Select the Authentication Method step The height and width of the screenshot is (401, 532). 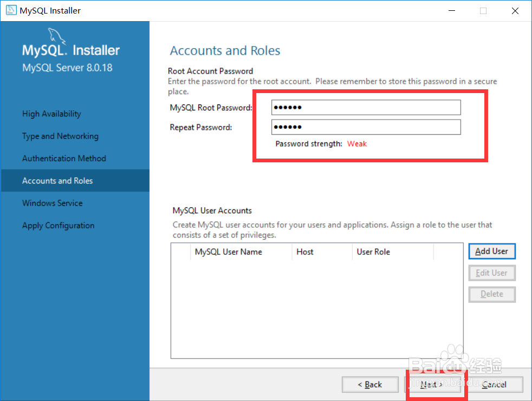[x=64, y=159]
